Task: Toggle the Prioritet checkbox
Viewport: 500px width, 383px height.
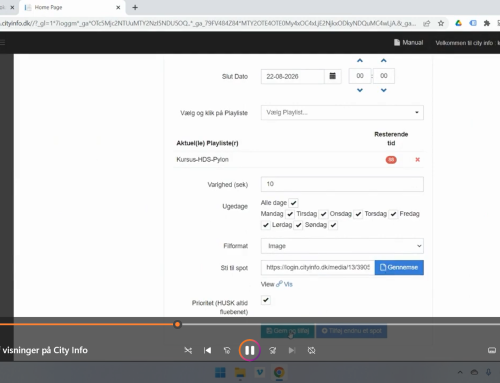Action: click(266, 300)
